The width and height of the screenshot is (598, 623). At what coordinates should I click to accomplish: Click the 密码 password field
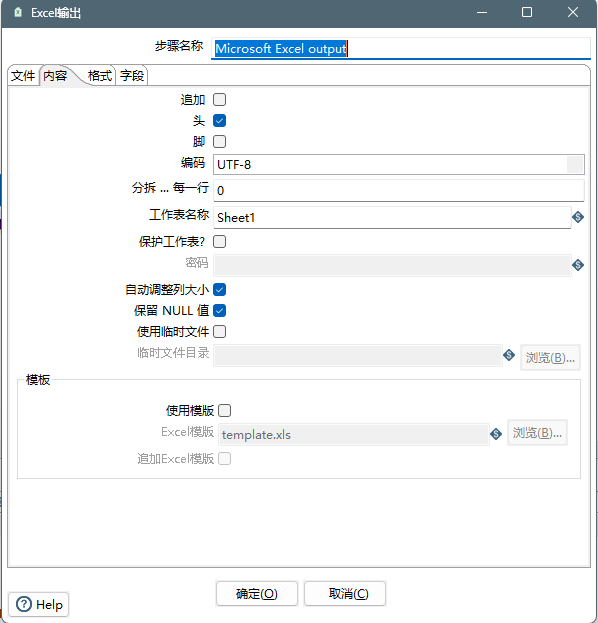click(x=392, y=265)
